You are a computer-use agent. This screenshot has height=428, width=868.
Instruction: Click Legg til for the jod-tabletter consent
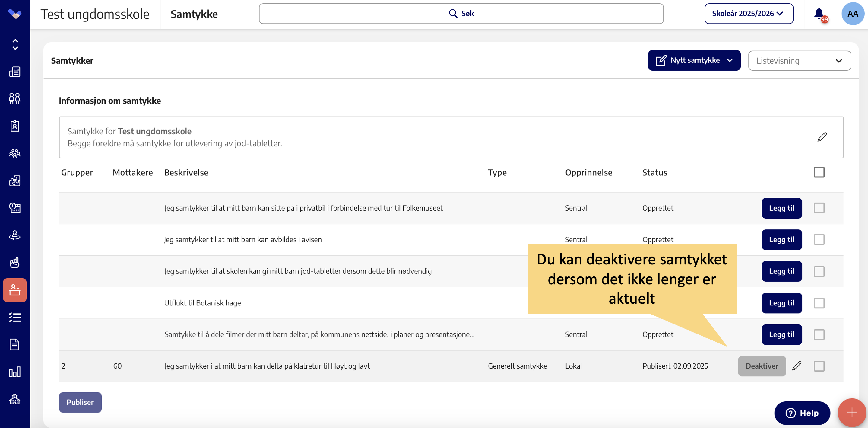782,271
